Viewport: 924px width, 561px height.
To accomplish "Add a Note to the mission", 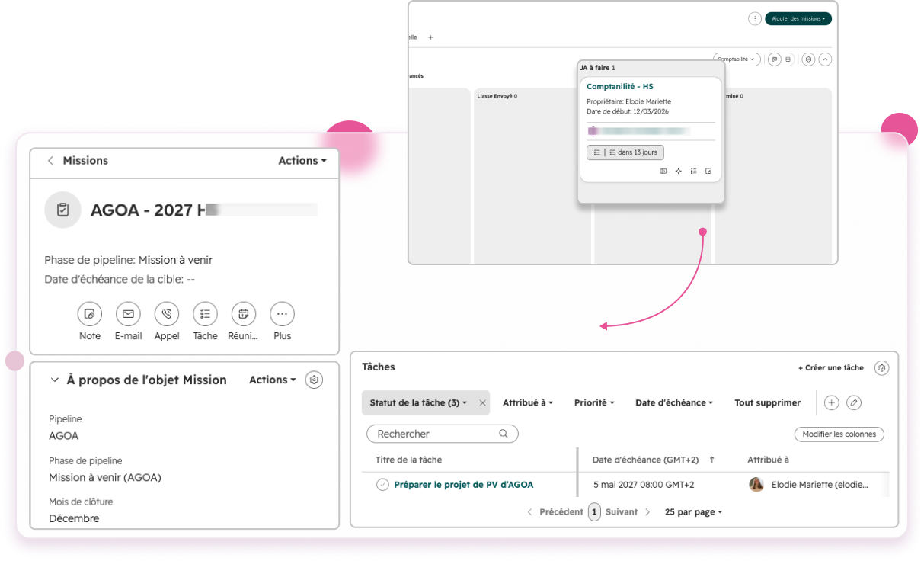I will (x=90, y=314).
